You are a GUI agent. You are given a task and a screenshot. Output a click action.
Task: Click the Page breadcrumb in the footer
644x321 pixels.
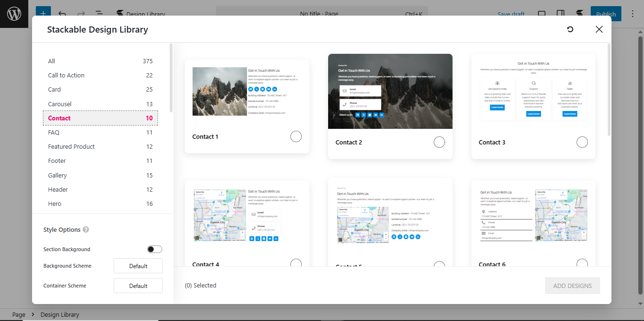pos(19,314)
